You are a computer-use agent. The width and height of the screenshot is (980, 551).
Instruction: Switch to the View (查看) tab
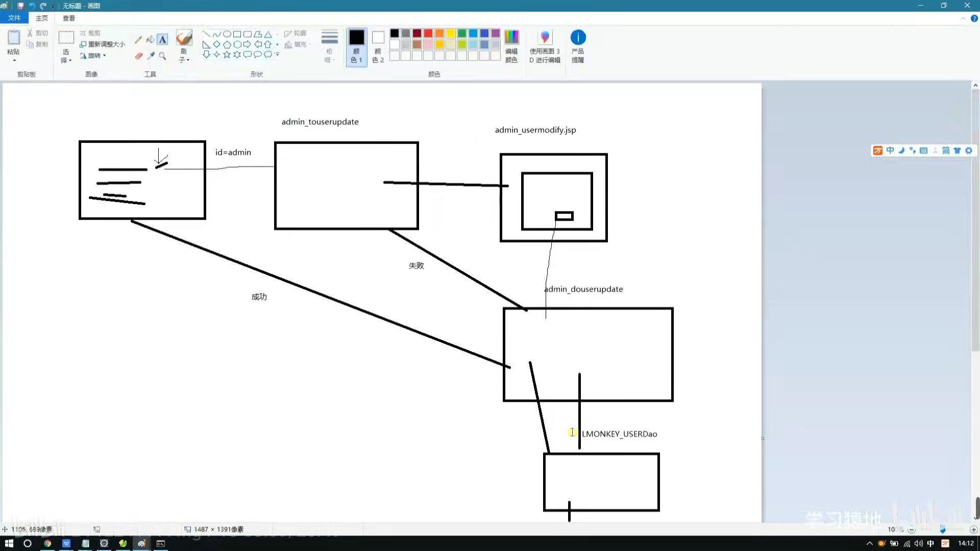coord(69,18)
